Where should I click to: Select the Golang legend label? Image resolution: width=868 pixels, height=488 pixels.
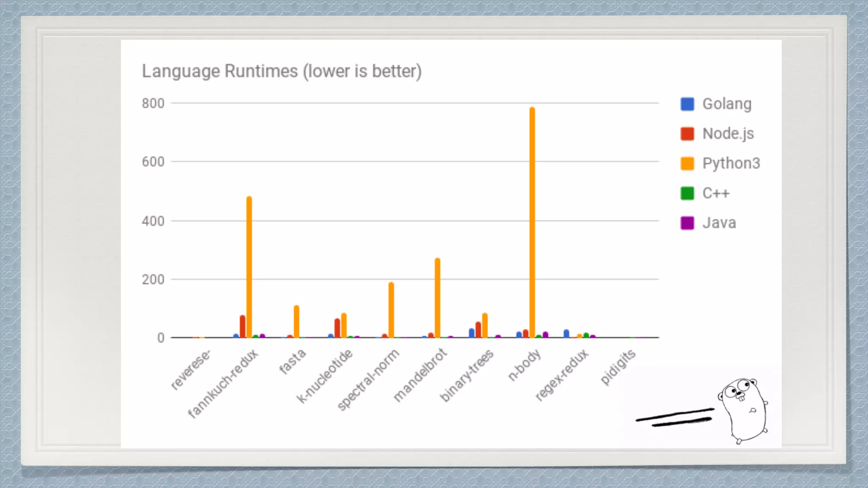tap(727, 104)
